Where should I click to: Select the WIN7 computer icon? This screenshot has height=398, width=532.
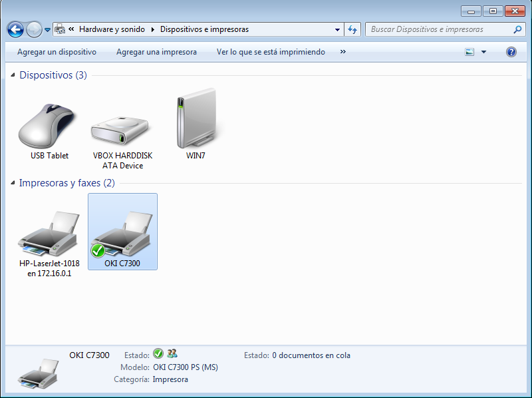(196, 118)
